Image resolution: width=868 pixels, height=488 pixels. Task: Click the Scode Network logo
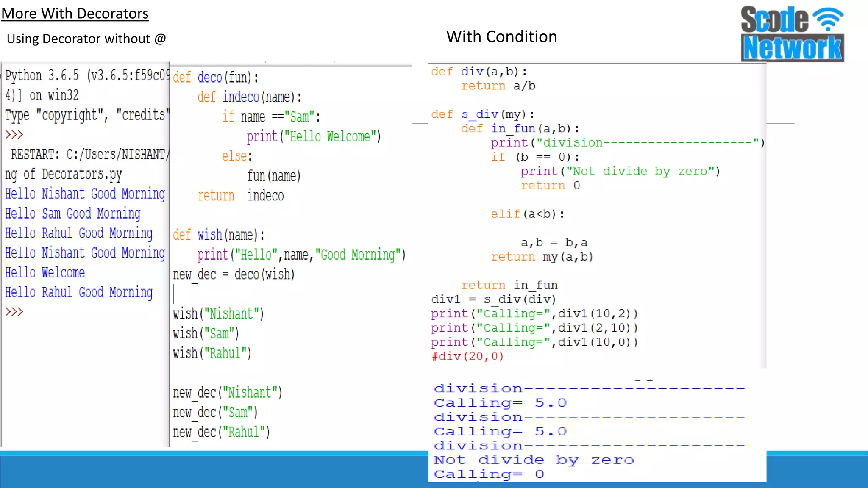point(792,34)
